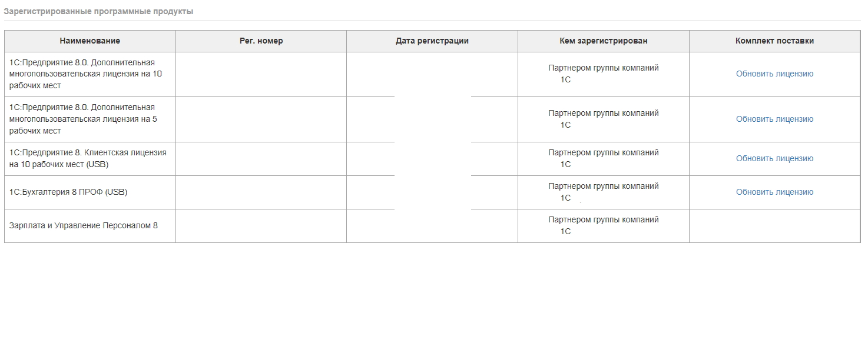The image size is (868, 353).
Task: Click the 'Рег. номер' column header
Action: tap(261, 41)
